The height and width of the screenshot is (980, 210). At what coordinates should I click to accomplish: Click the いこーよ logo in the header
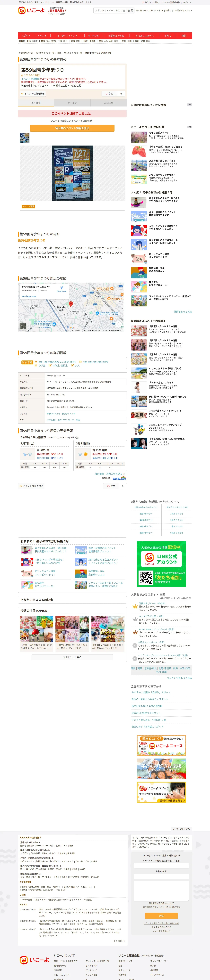31,10
